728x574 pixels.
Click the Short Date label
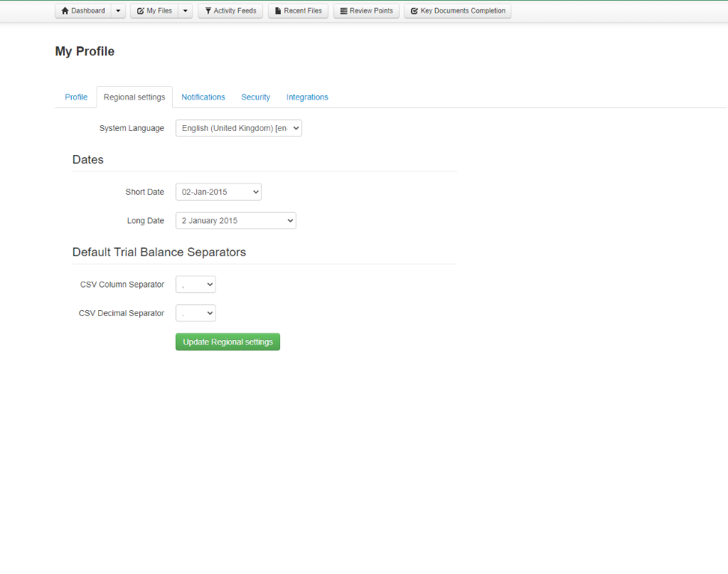click(x=145, y=192)
